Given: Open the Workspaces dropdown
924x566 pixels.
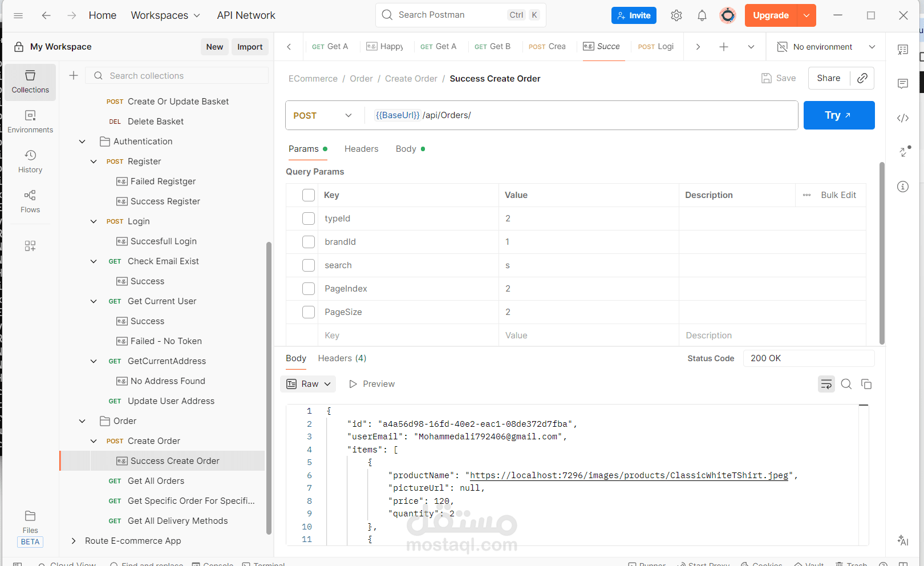Looking at the screenshot, I should click(x=165, y=15).
